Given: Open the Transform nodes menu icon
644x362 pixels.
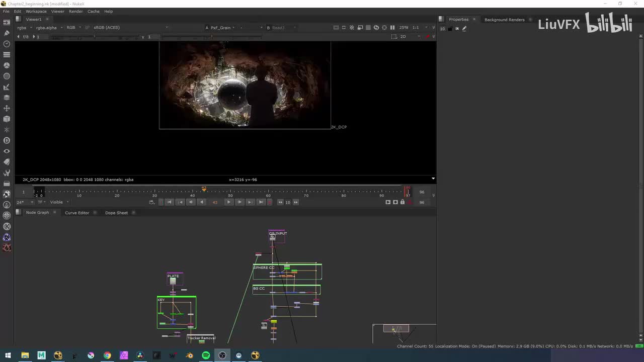Looking at the screenshot, I should 7,108.
